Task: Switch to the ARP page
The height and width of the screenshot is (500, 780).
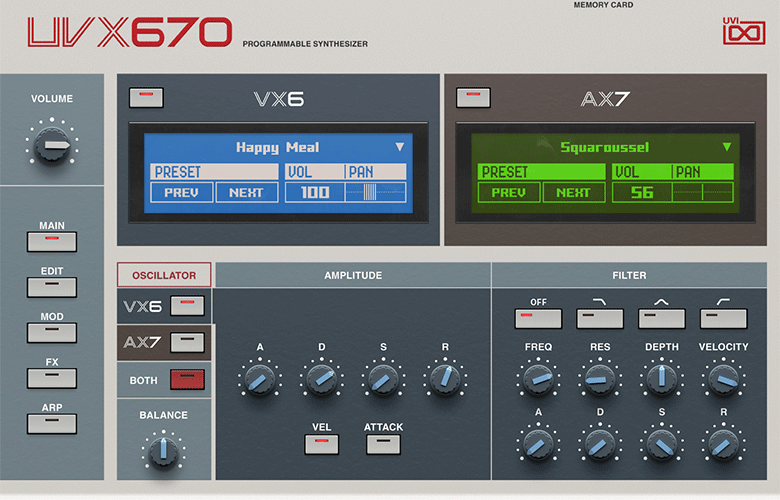Action: pyautogui.click(x=52, y=424)
